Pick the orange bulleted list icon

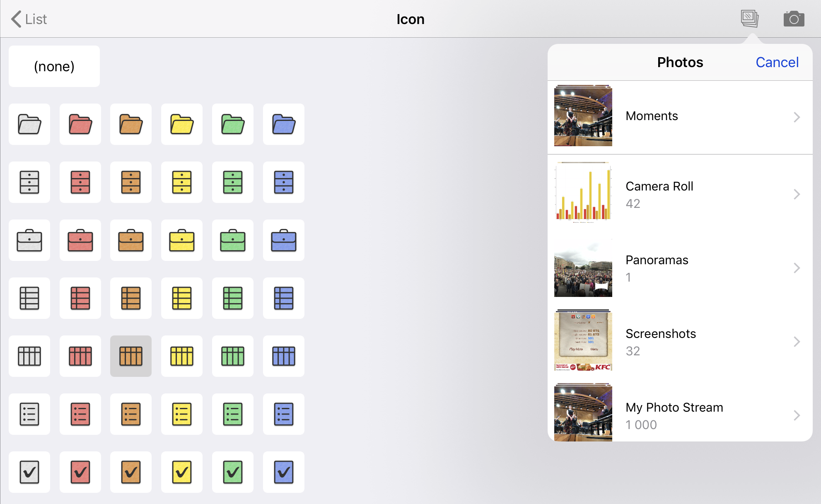131,414
